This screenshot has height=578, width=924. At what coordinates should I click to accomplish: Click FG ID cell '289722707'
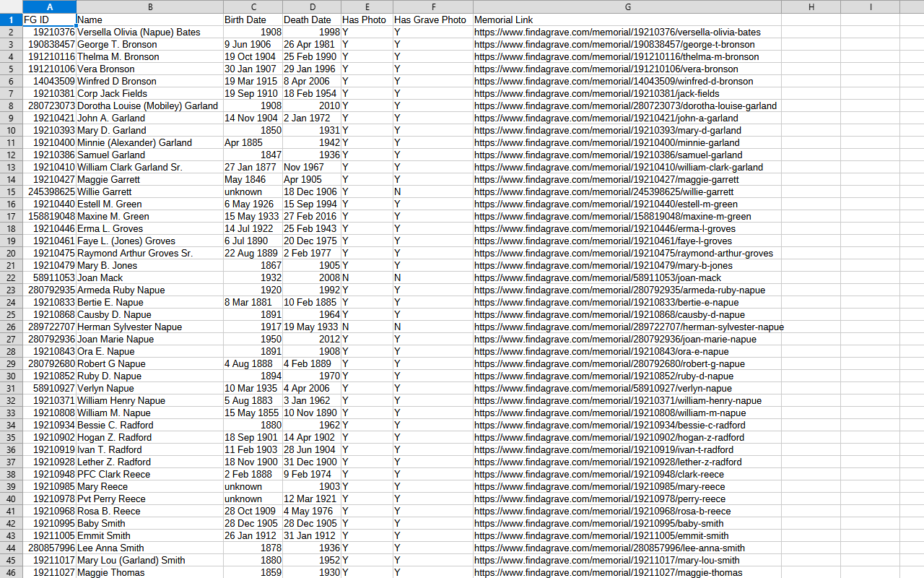tap(51, 327)
